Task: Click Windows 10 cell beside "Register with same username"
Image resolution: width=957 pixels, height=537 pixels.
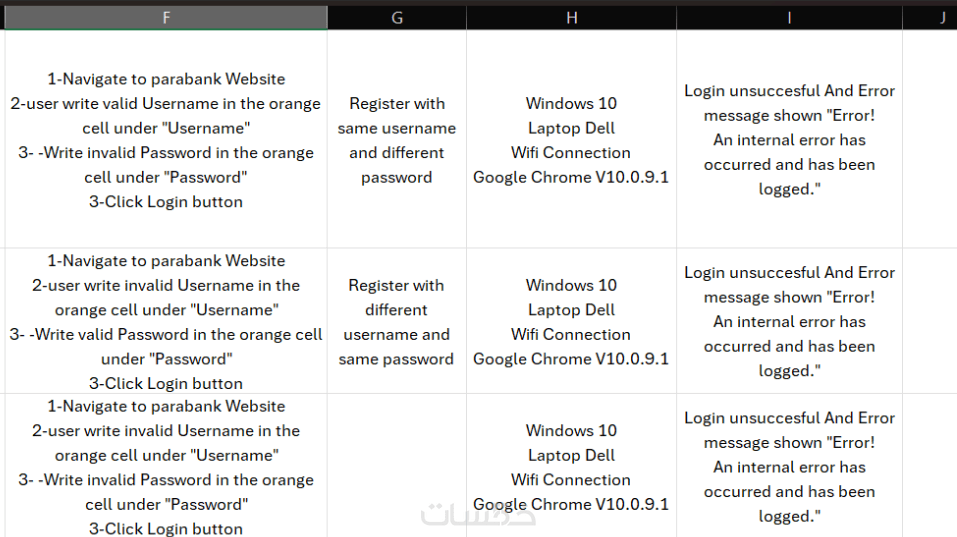Action: [x=571, y=140]
